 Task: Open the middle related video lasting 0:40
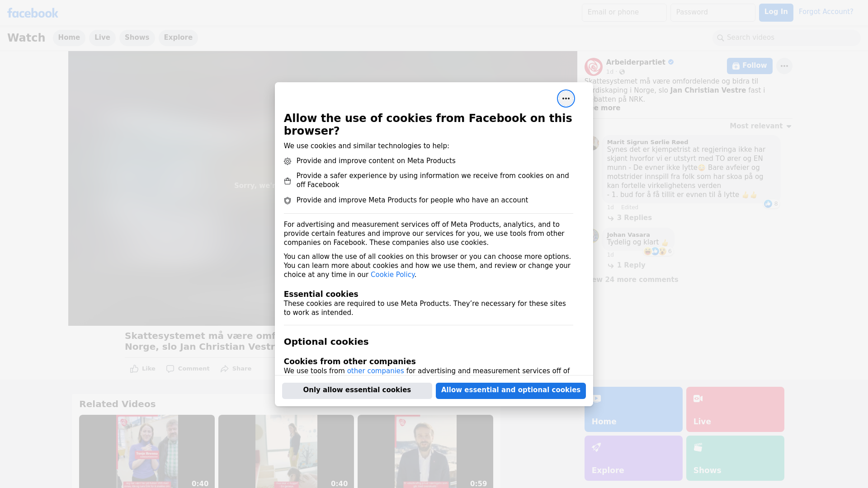point(286,451)
